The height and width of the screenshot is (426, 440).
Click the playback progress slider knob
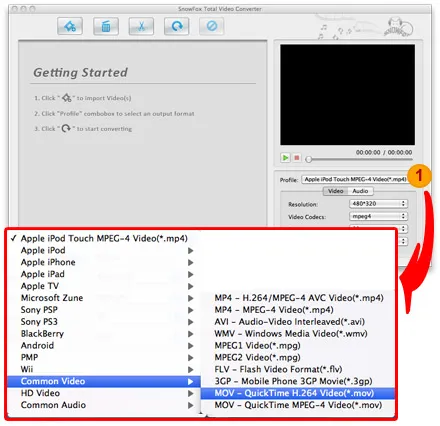309,159
